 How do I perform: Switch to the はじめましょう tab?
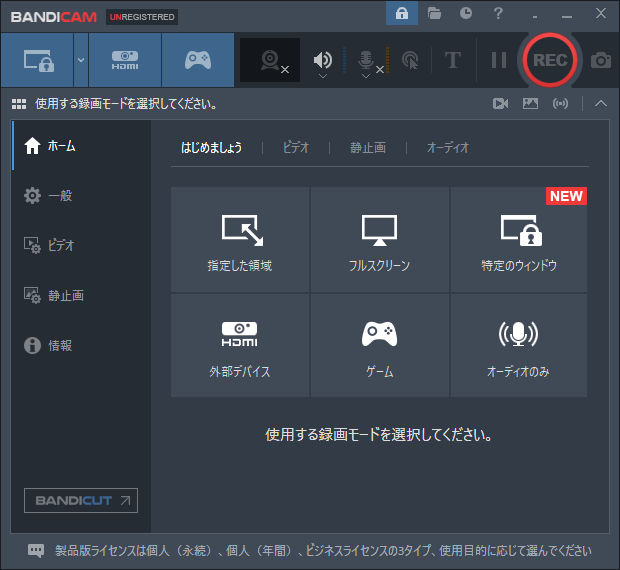click(x=211, y=147)
